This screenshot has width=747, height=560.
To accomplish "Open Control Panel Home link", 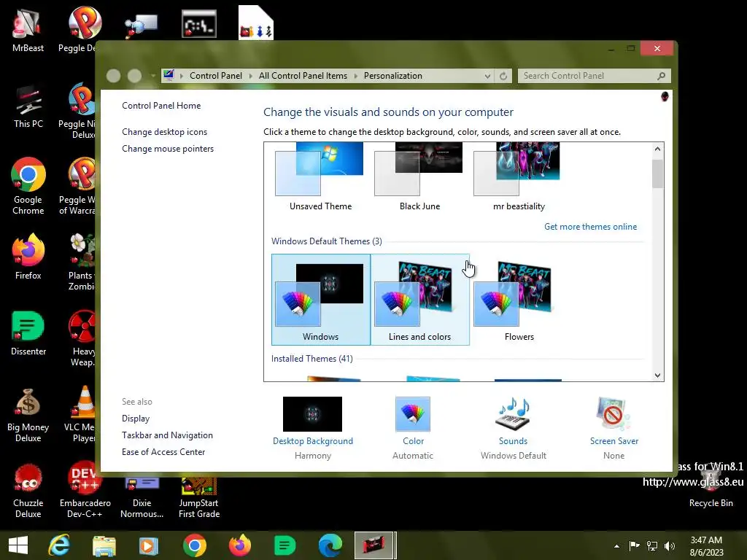I will click(x=161, y=106).
